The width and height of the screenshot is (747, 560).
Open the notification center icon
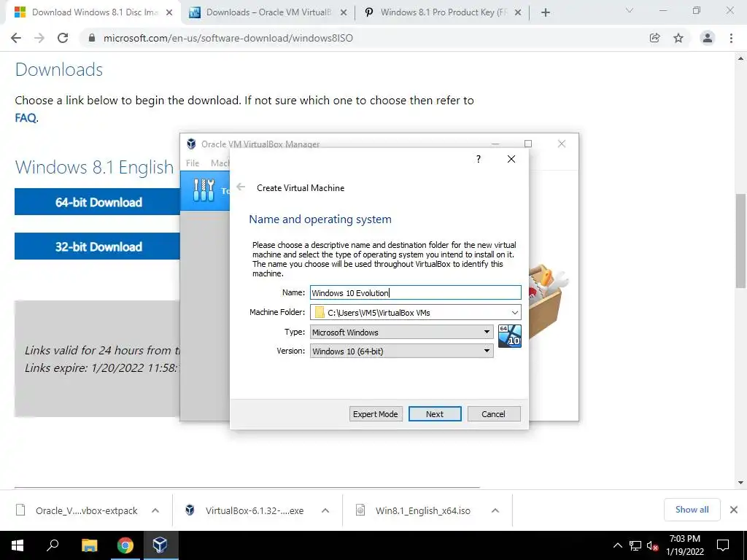(723, 545)
